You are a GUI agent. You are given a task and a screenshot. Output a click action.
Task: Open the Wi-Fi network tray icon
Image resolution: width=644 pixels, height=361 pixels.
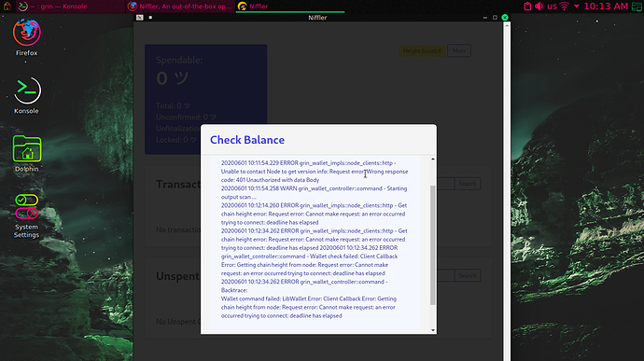tap(565, 7)
